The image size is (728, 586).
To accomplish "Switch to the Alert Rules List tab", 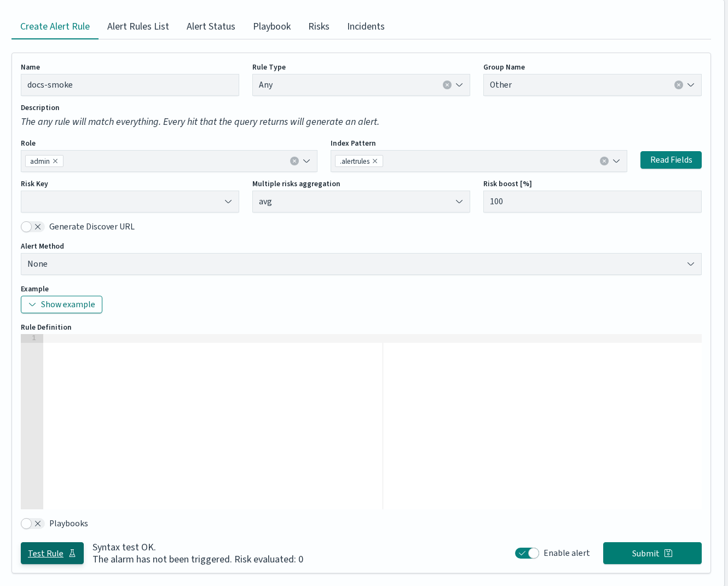I will click(x=138, y=26).
